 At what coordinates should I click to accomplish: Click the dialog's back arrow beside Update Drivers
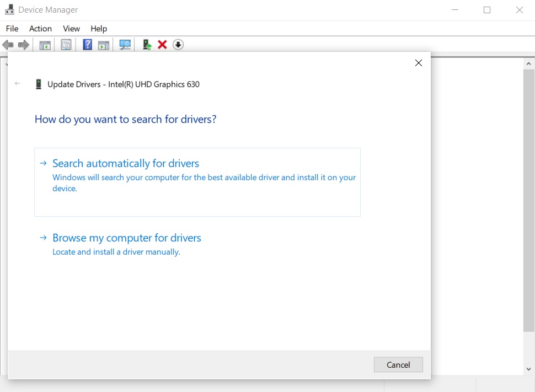click(x=18, y=84)
